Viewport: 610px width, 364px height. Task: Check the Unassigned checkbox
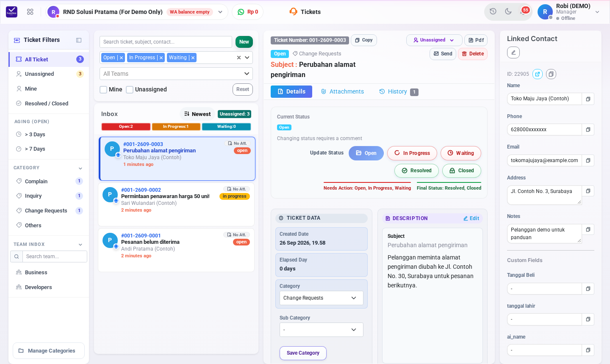coord(130,89)
